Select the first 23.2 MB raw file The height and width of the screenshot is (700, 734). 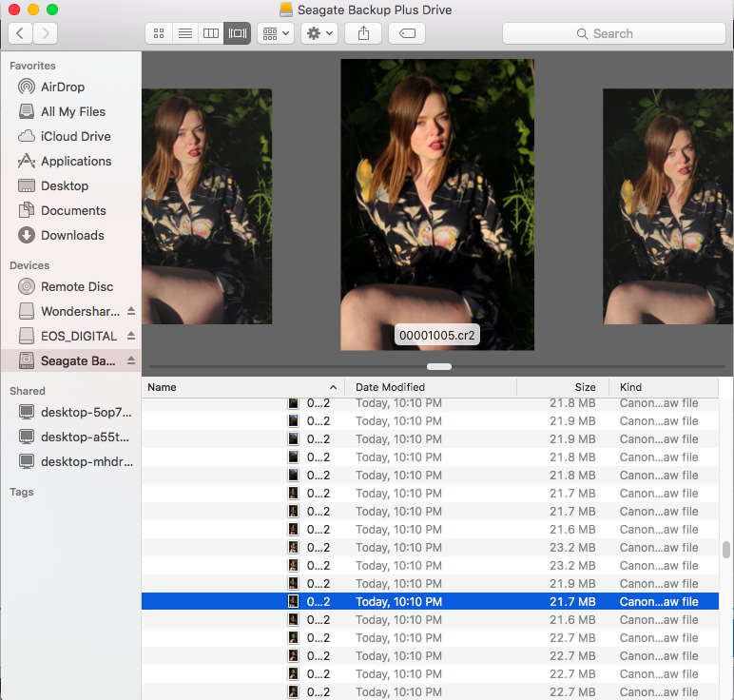[x=430, y=548]
